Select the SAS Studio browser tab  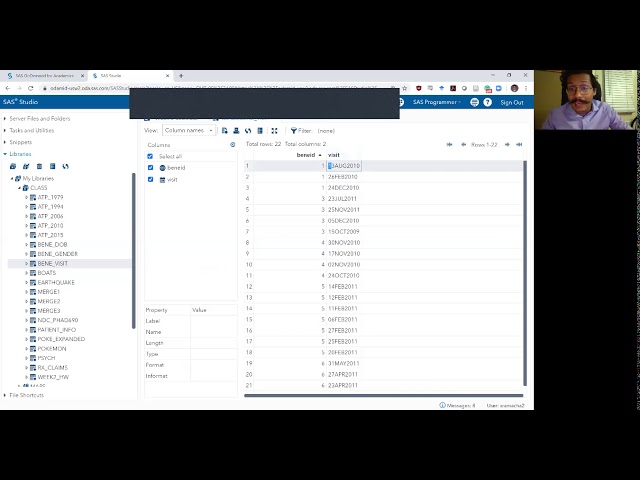pos(130,76)
